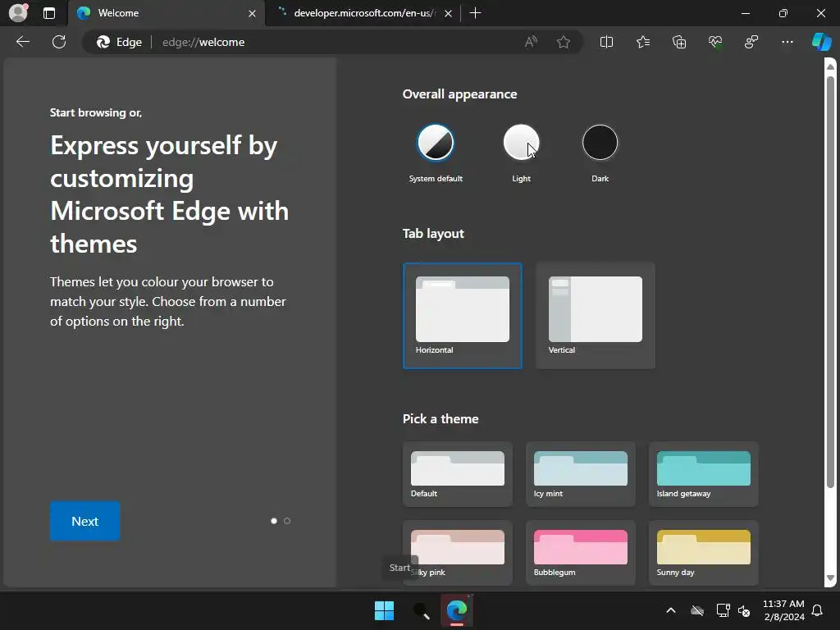Close the Welcome tab
Viewport: 840px width, 630px height.
[x=252, y=13]
